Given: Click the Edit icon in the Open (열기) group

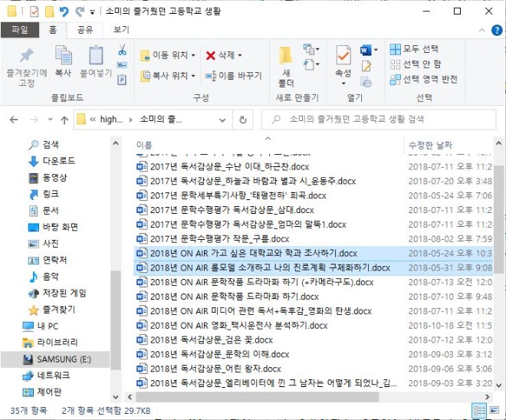Looking at the screenshot, I should tap(366, 66).
